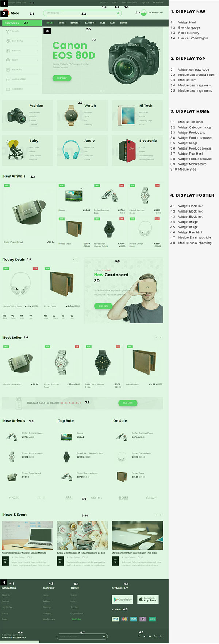Image resolution: width=219 pixels, height=644 pixels.
Task: Click Shop Now on Cardboard 3D banner
Action: pyautogui.click(x=103, y=306)
